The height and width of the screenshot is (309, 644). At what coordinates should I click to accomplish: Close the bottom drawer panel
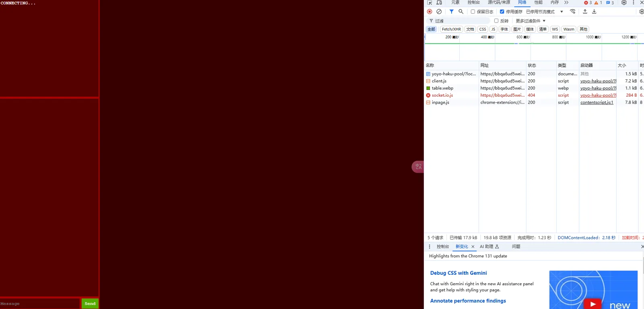click(x=642, y=247)
